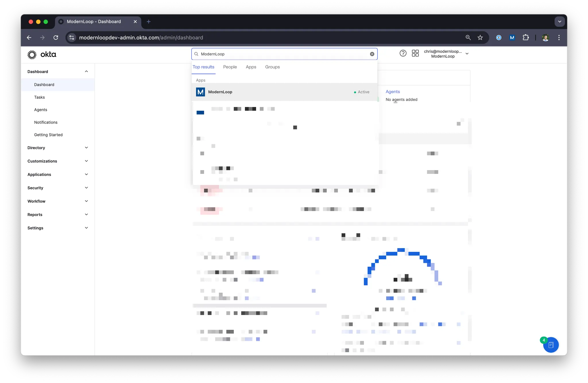
Task: Click the address bar URL
Action: point(141,38)
